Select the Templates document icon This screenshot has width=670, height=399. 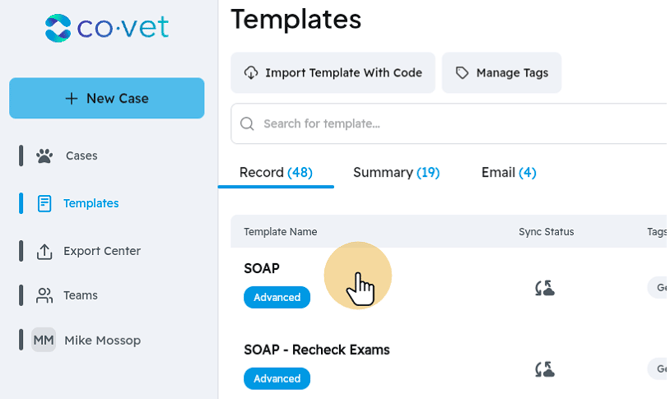(x=44, y=203)
